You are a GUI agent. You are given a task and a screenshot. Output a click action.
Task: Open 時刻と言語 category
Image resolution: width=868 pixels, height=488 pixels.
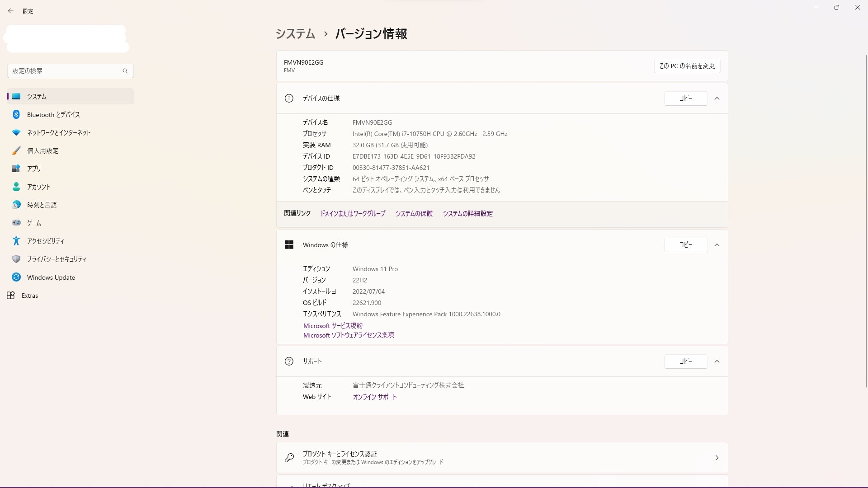[x=71, y=205]
